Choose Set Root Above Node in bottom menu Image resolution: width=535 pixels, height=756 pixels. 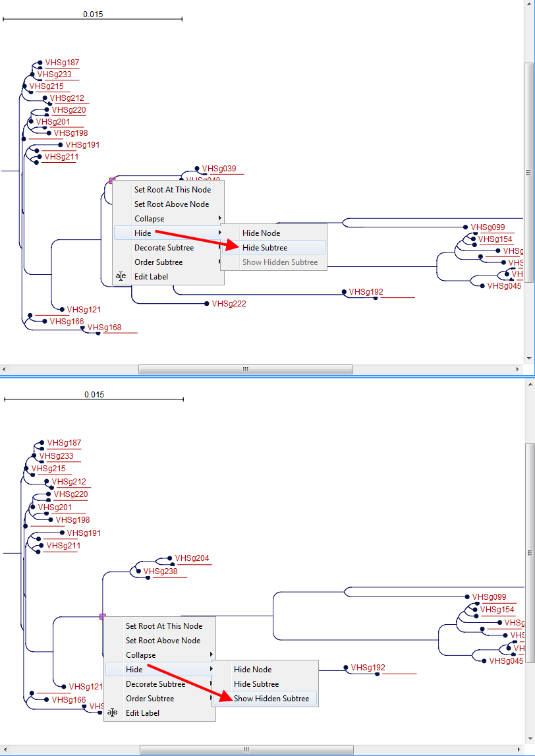tap(165, 640)
